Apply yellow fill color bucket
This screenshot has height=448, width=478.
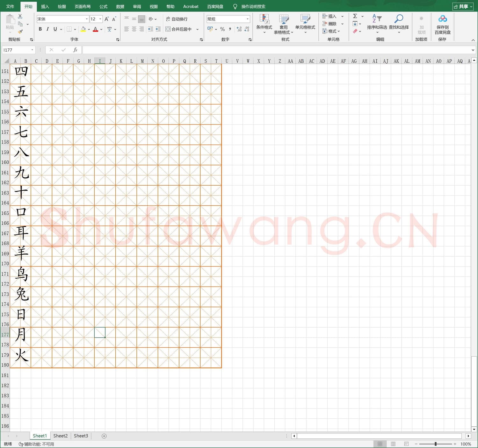(x=83, y=29)
